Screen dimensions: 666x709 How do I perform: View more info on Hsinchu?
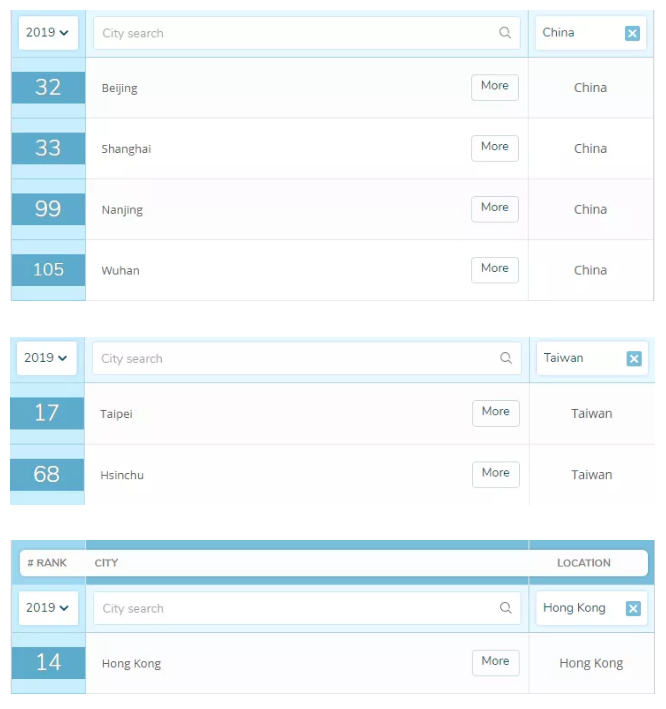coord(496,475)
